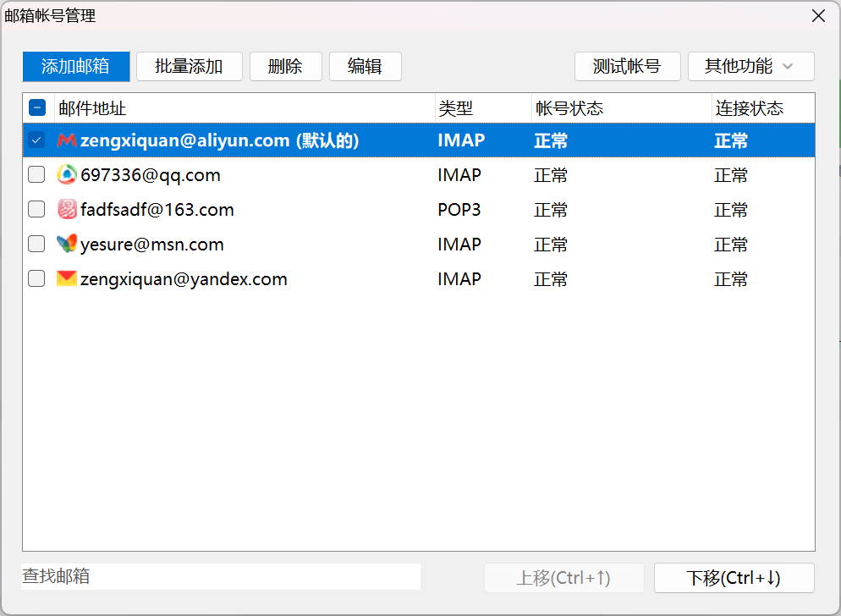Check the 697336@qq.com account checkbox
The image size is (841, 616).
click(x=36, y=174)
